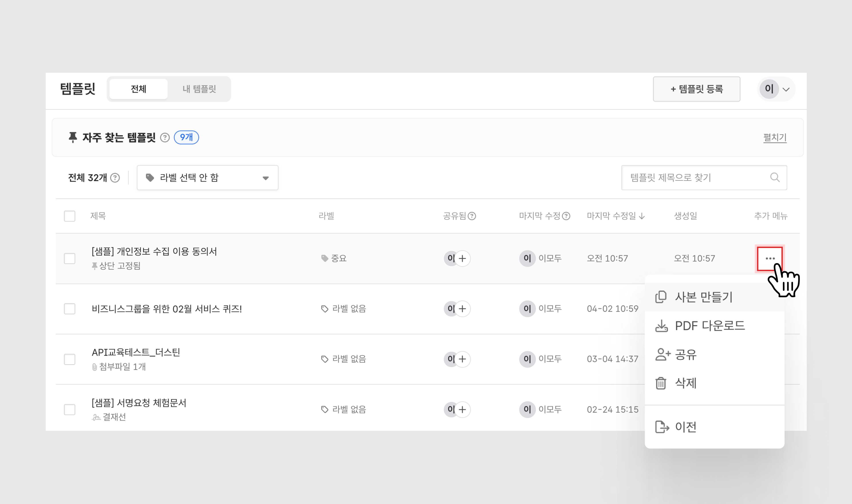This screenshot has width=852, height=504.
Task: Click plus share icon on API교육테스트 row
Action: pos(462,359)
